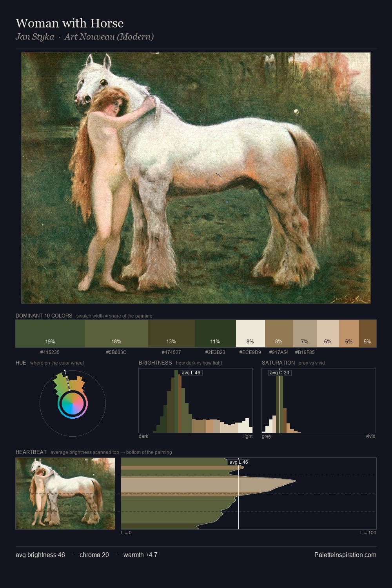Image resolution: width=392 pixels, height=588 pixels.
Task: Click the avg L 46 brightness label
Action: [x=191, y=373]
